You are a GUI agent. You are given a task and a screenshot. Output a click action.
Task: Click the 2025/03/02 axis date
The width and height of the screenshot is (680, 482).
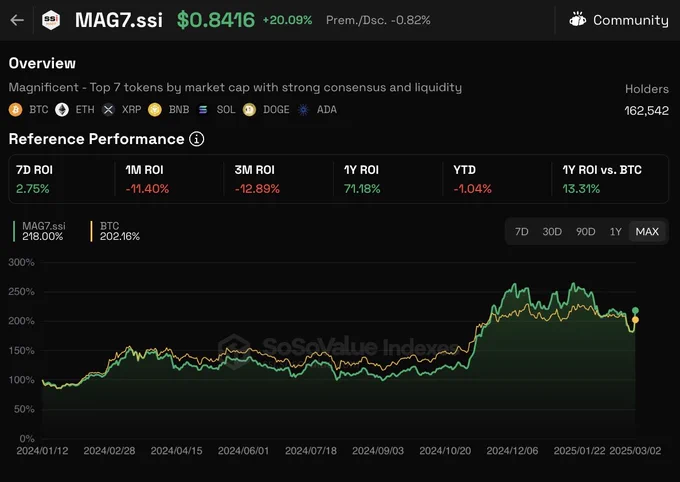[x=635, y=451]
